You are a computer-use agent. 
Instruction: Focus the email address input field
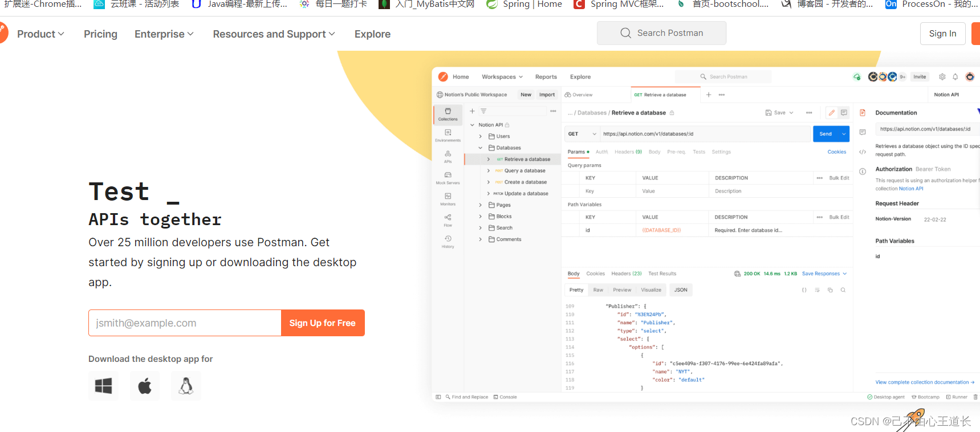point(185,323)
